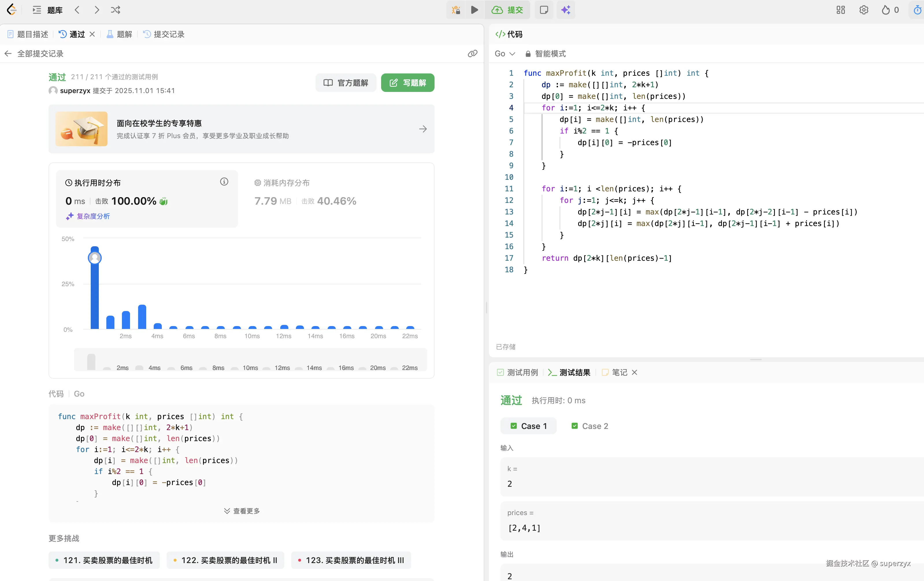
Task: Click the avatar marker on runtime chart
Action: pyautogui.click(x=95, y=258)
